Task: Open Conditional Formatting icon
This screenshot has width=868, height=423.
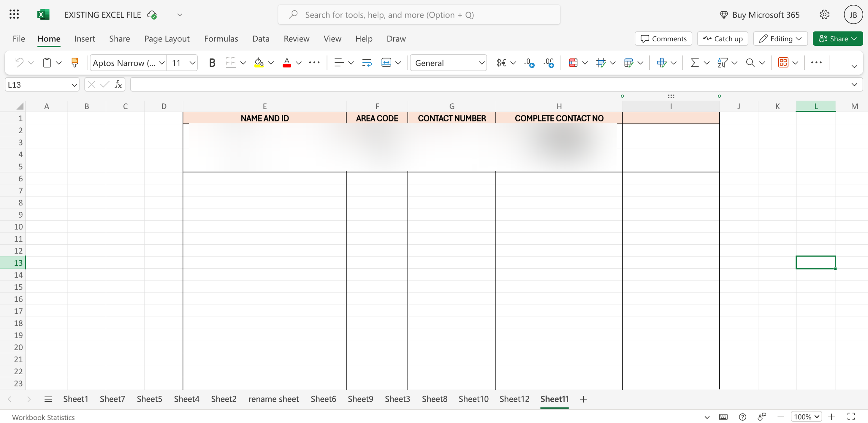Action: pyautogui.click(x=573, y=63)
